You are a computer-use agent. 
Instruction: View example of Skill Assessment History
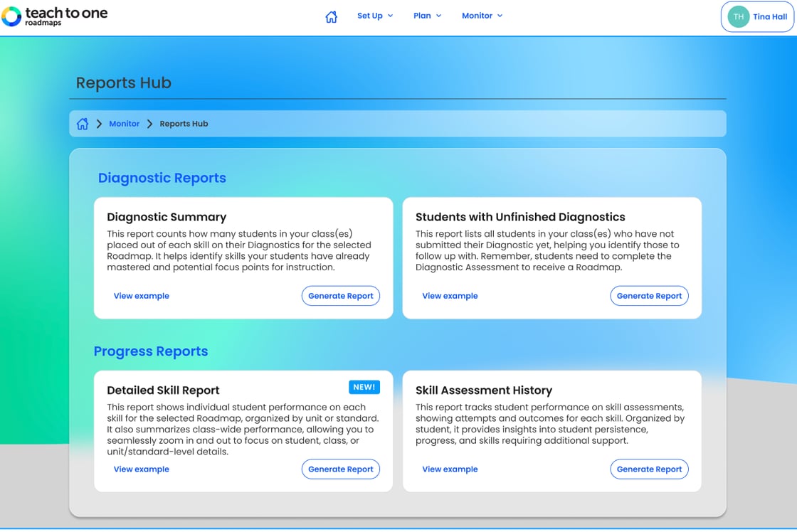[450, 469]
